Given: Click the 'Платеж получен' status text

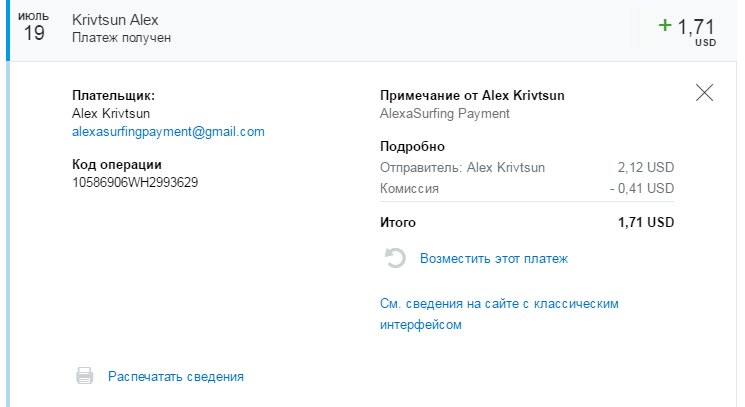Looking at the screenshot, I should click(x=121, y=38).
